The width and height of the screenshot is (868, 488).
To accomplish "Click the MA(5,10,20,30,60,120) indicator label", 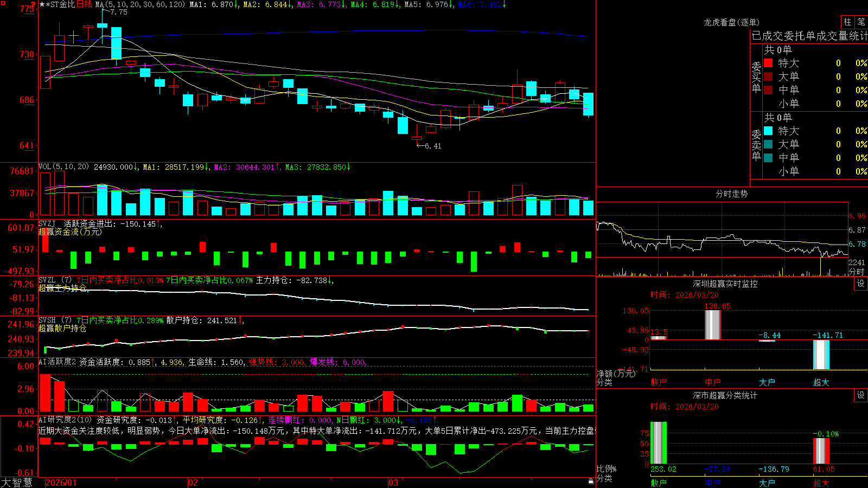I will click(x=140, y=4).
